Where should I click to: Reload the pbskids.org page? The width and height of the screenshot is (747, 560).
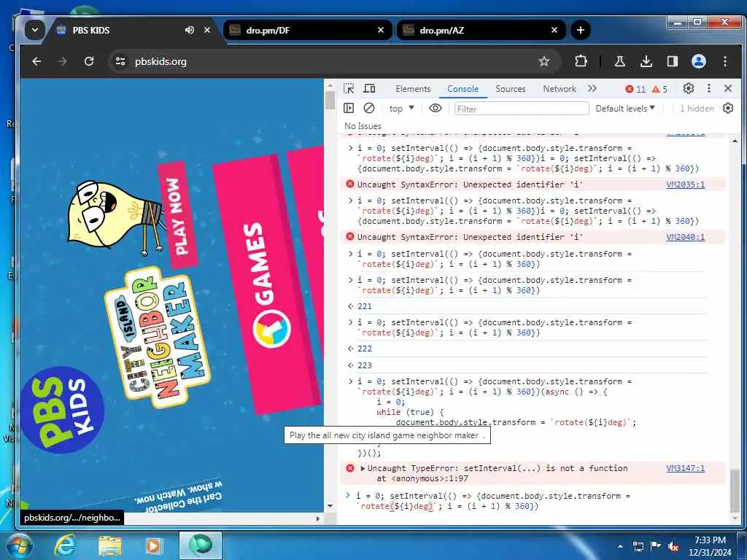coord(88,61)
